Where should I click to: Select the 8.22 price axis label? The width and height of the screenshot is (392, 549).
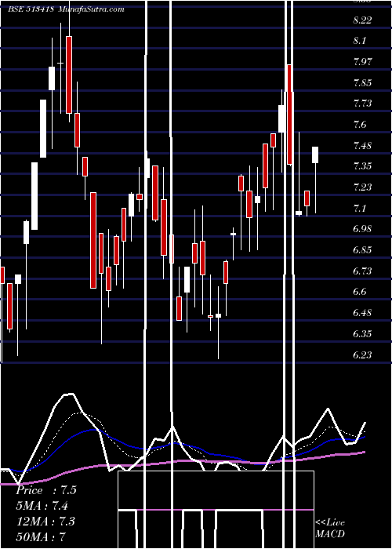(362, 20)
